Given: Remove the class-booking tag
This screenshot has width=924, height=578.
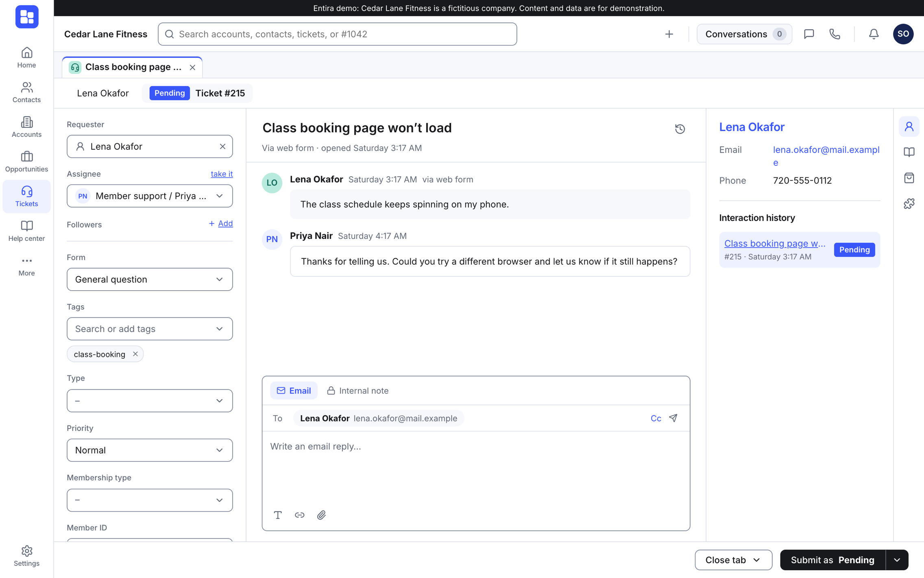Looking at the screenshot, I should (x=135, y=354).
